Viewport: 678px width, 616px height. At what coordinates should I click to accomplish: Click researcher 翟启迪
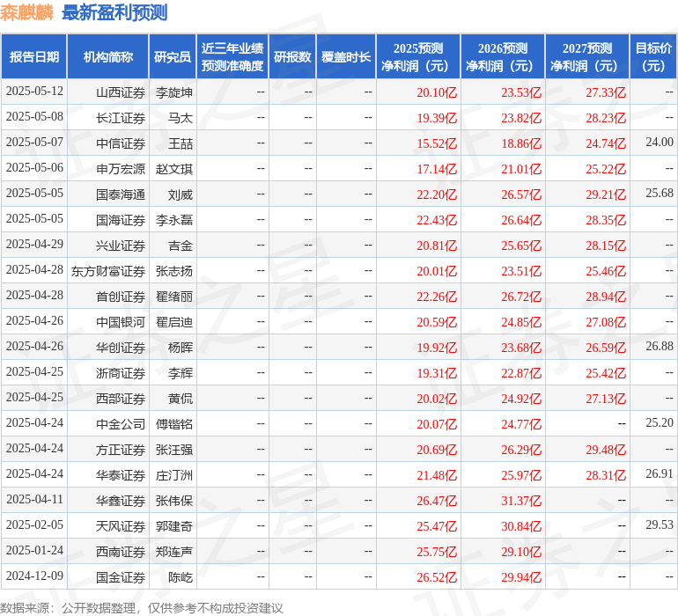point(174,322)
